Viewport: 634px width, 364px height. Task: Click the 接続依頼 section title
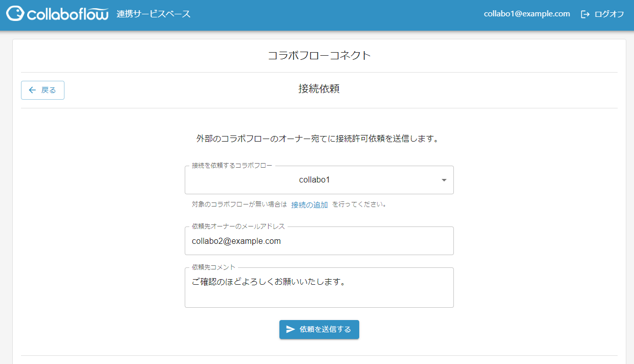coord(319,89)
